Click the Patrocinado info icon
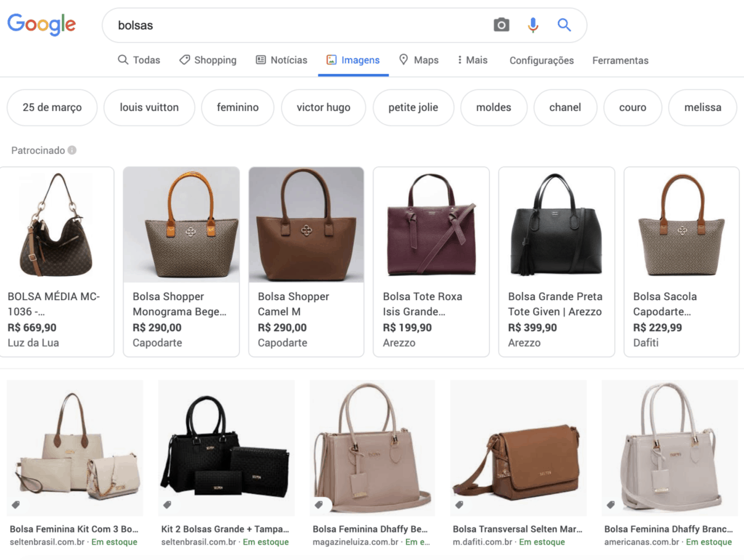This screenshot has height=560, width=744. [x=72, y=150]
